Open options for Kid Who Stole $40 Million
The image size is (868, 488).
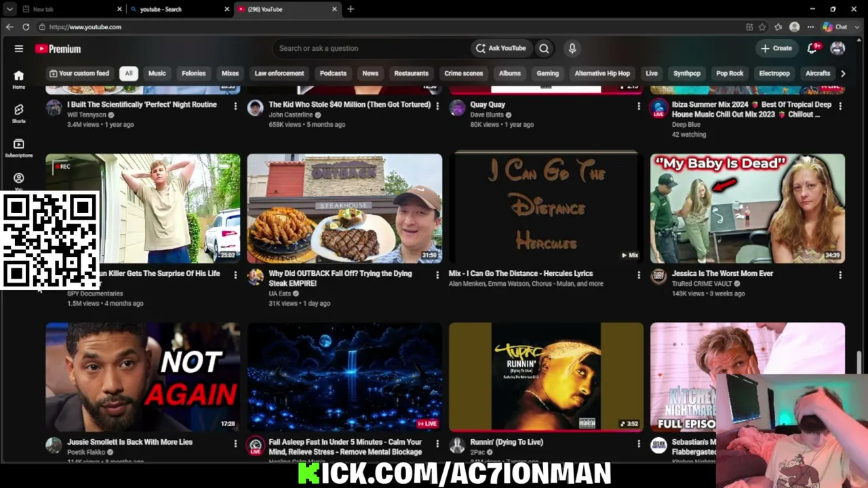click(437, 106)
